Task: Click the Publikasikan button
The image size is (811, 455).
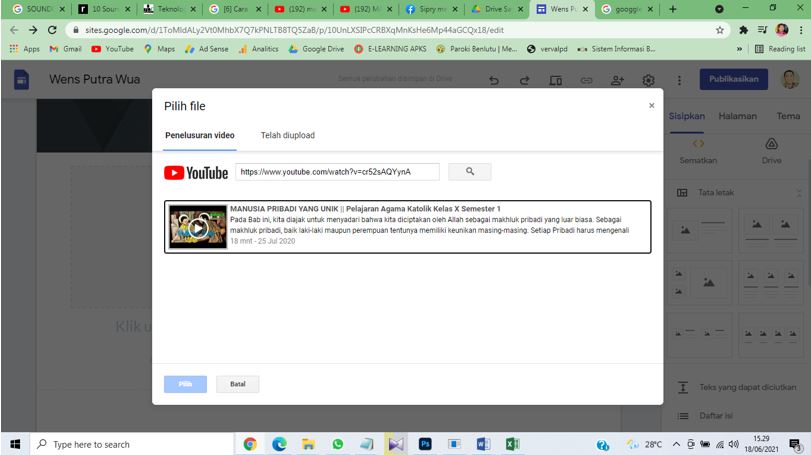Action: coord(733,79)
